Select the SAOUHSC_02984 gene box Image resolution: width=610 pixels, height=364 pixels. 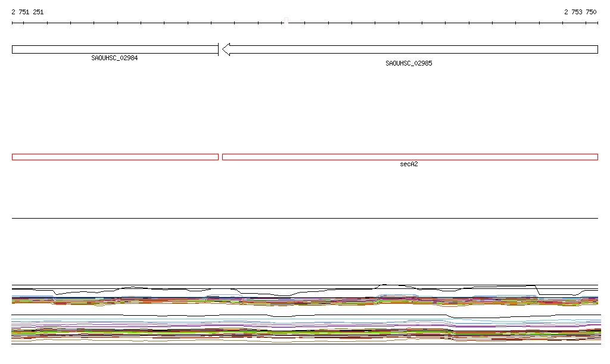115,49
